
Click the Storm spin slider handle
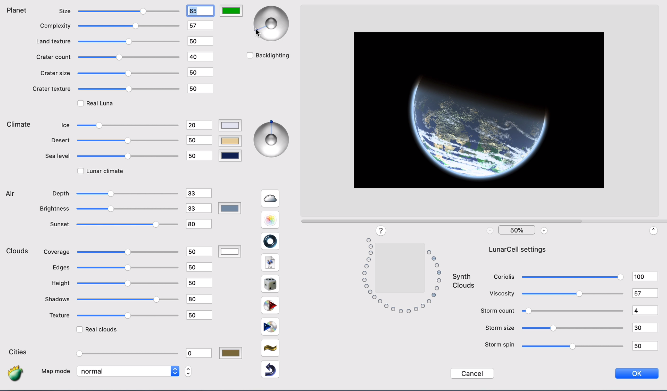(573, 346)
